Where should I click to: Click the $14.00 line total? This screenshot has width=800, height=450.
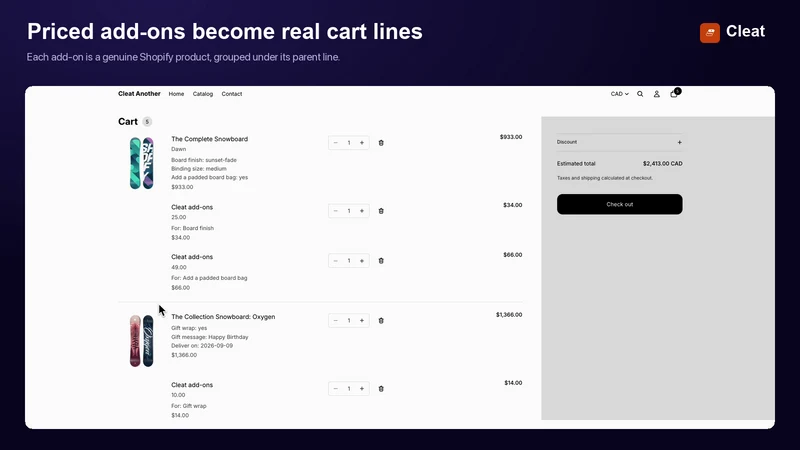coord(513,383)
